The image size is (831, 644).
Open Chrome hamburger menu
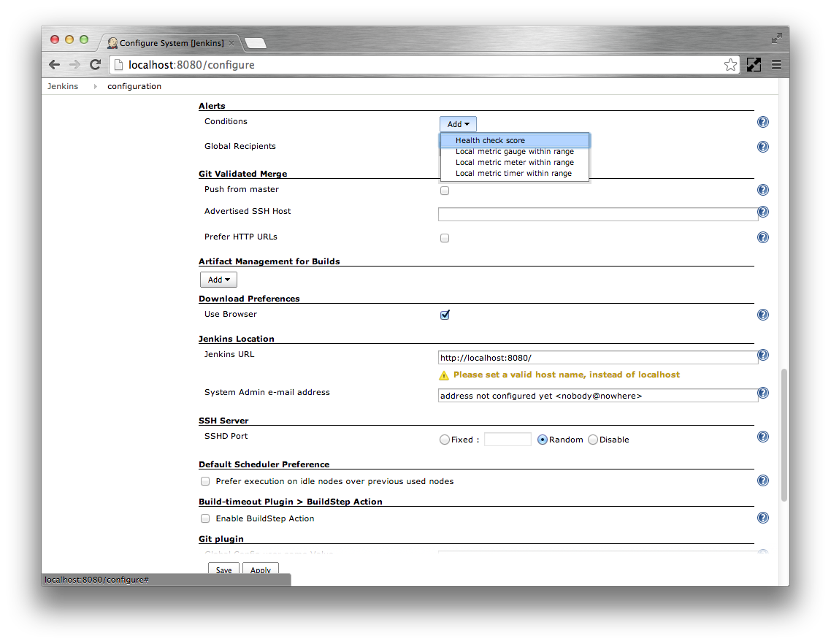click(776, 65)
